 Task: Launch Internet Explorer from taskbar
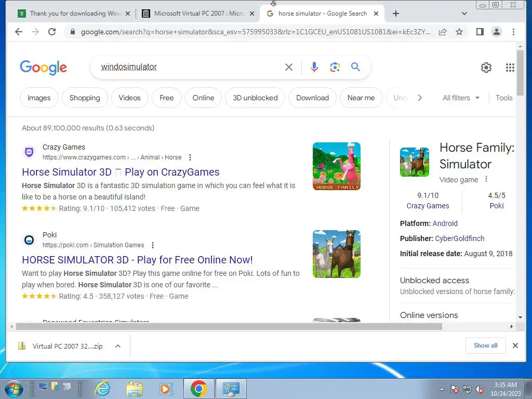pos(102,389)
